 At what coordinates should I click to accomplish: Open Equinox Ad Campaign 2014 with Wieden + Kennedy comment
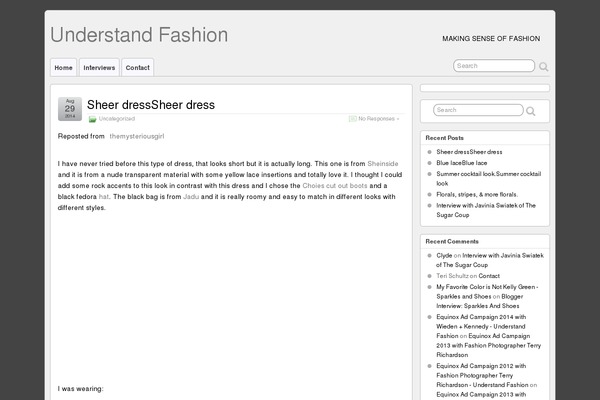(x=481, y=327)
